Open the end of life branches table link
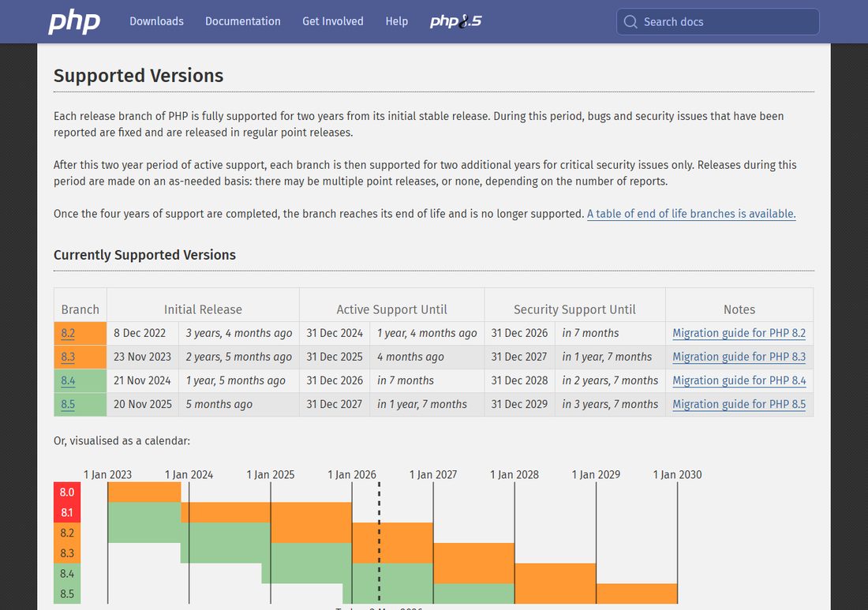 691,214
